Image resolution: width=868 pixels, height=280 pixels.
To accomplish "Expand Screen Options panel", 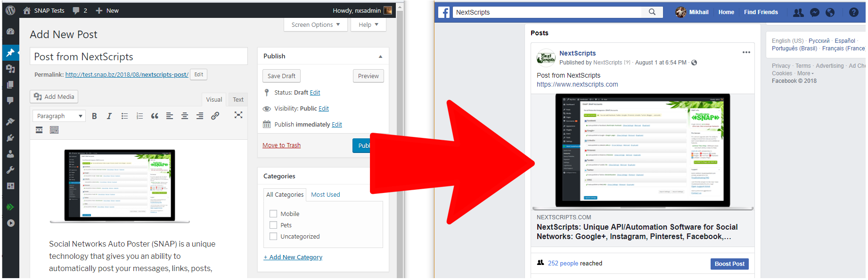I will pyautogui.click(x=316, y=24).
